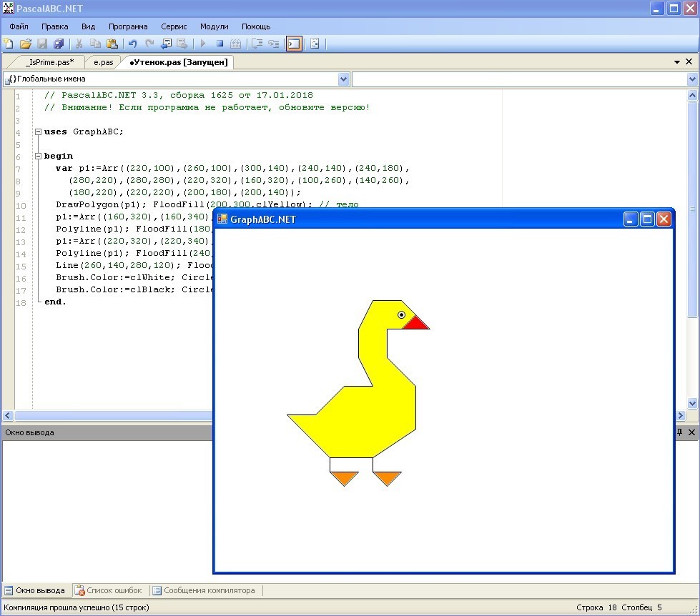Collapse the 'begin' block fold marker
Viewport: 700px width, 616px height.
pyautogui.click(x=38, y=156)
